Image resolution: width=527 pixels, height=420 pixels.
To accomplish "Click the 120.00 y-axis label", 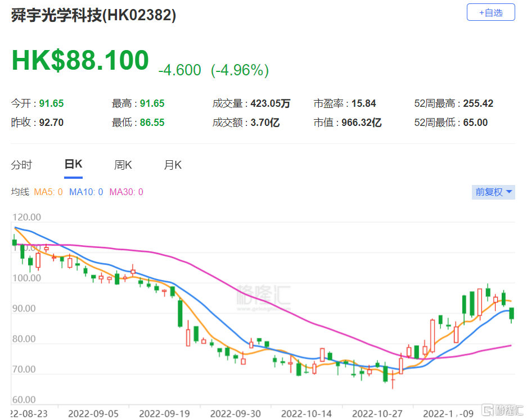I will pyautogui.click(x=26, y=217).
